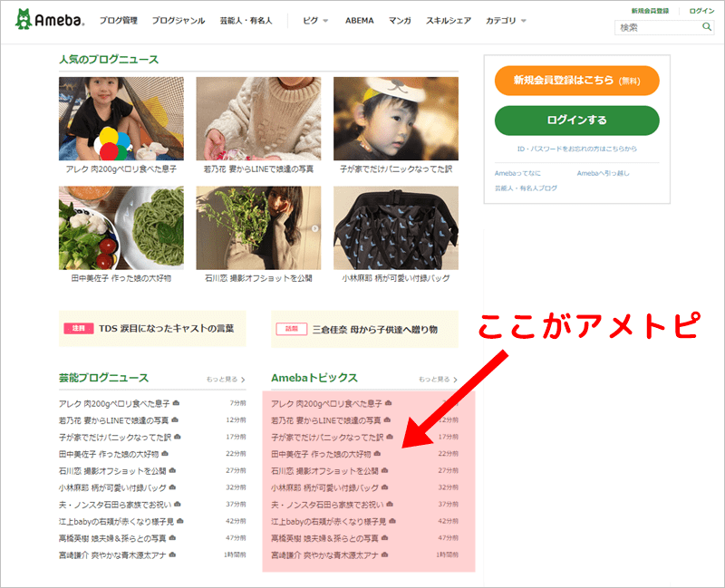The image size is (725, 588).
Task: Click icon after 田中美佐子 in 芸能ブログニュース list
Action: point(165,454)
